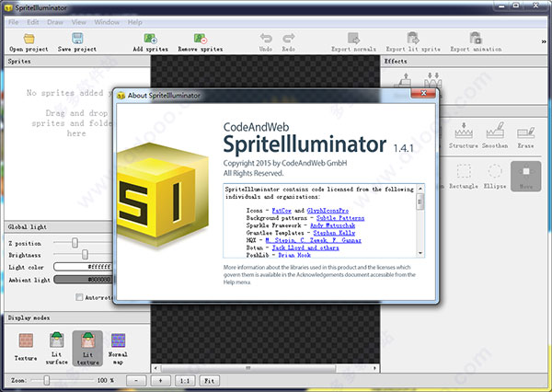Click the canvas horizontal scrollbar left arrow
This screenshot has height=392, width=552.
(155, 368)
